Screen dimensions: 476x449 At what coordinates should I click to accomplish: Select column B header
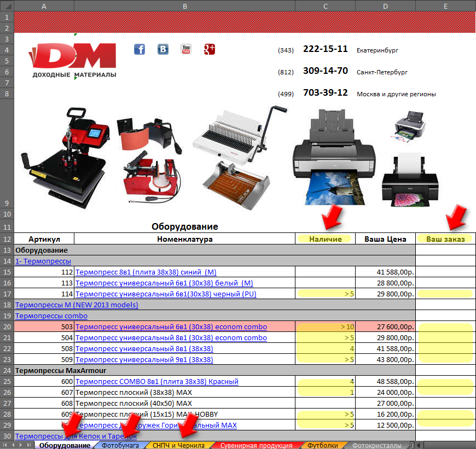click(184, 6)
